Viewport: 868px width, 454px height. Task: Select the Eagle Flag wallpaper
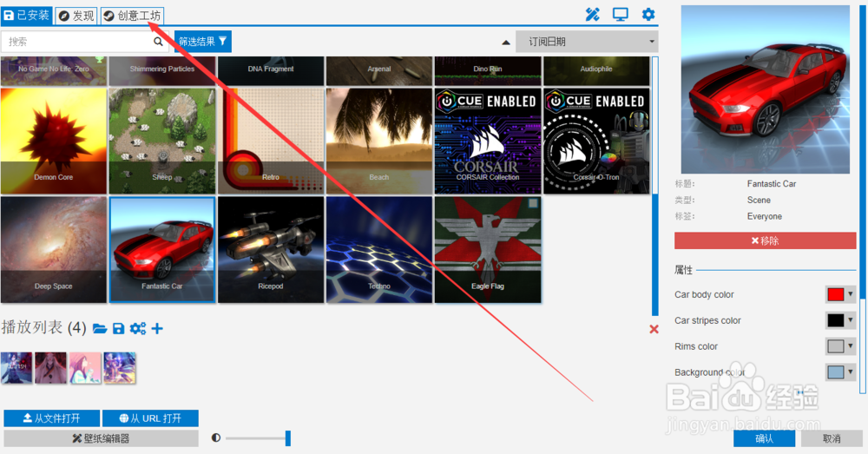[x=488, y=250]
